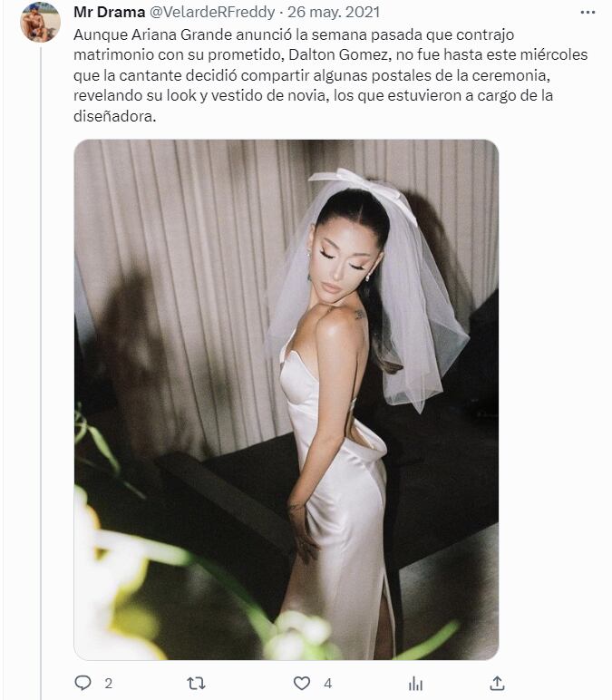View tweet analytics bar chart icon
This screenshot has height=700, width=612.
pyautogui.click(x=415, y=683)
